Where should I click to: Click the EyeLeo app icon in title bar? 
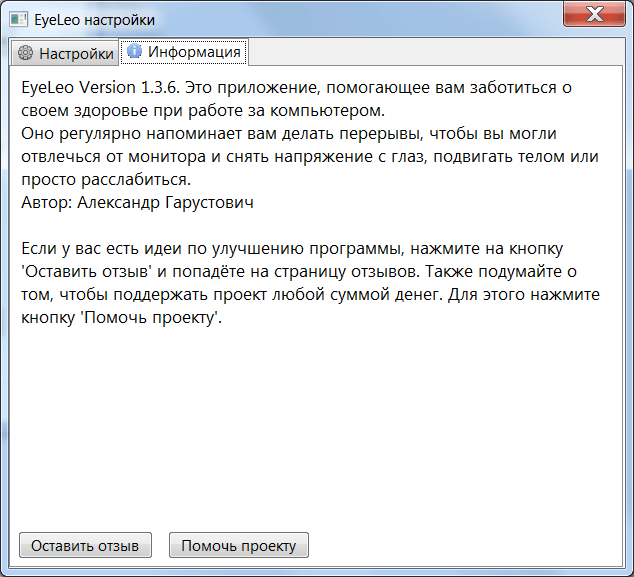click(19, 19)
